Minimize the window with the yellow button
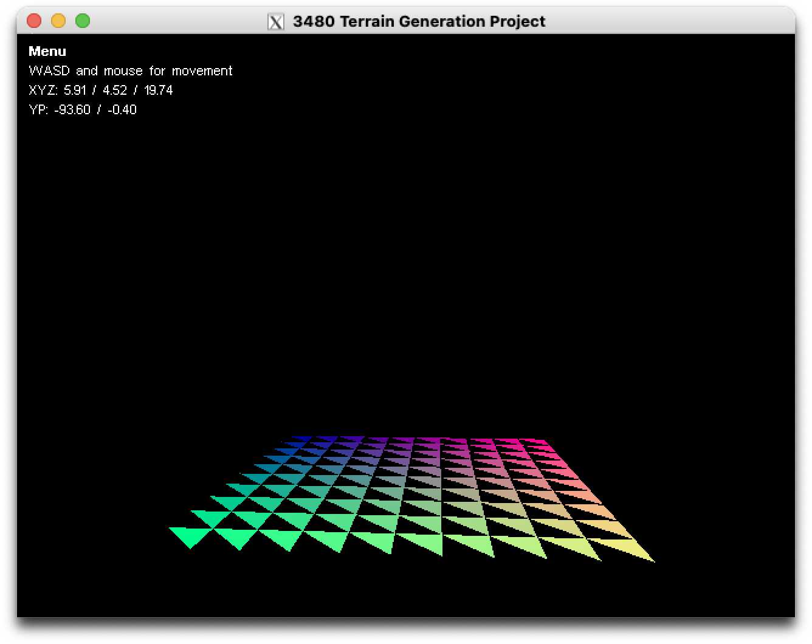Viewport: 812px width, 644px height. 58,21
